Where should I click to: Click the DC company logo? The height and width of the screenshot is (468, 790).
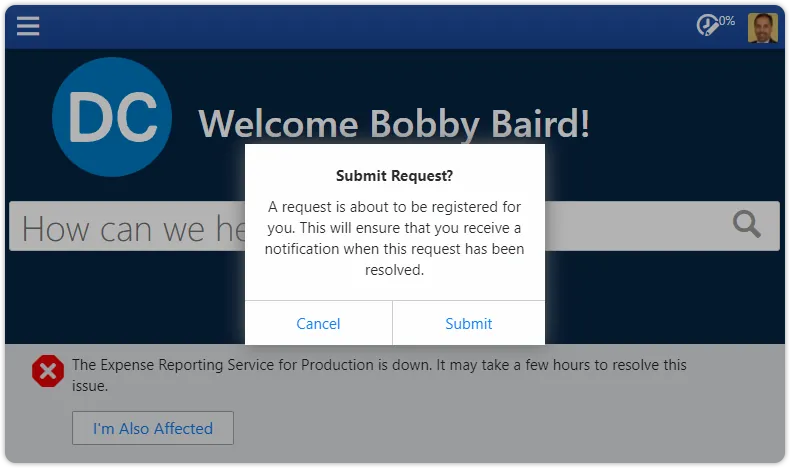coord(112,117)
